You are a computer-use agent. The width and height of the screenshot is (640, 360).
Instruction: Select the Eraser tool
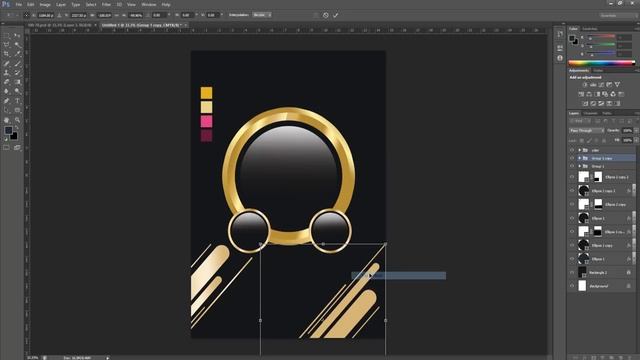[x=7, y=82]
